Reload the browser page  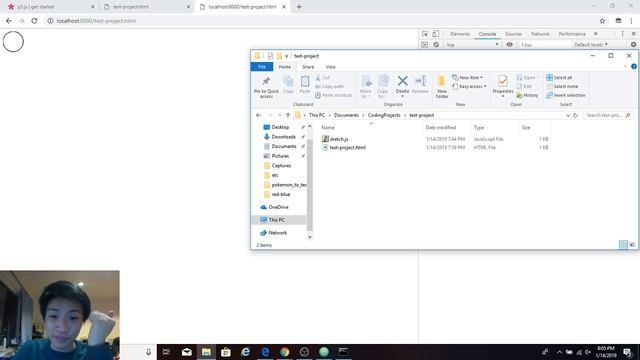point(34,21)
